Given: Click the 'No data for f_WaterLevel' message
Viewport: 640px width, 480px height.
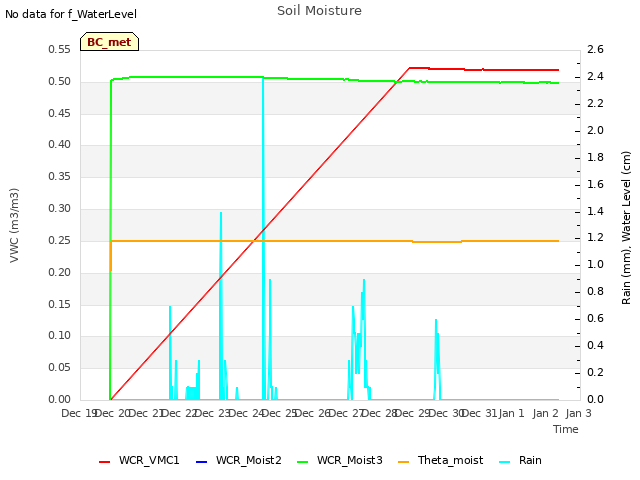Looking at the screenshot, I should click(x=71, y=14).
